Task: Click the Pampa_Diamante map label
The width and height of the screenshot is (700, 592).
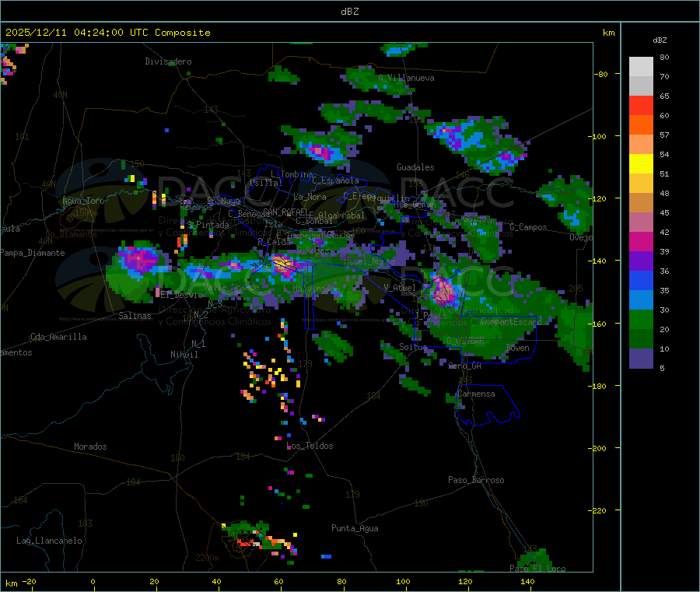Action: pos(33,253)
